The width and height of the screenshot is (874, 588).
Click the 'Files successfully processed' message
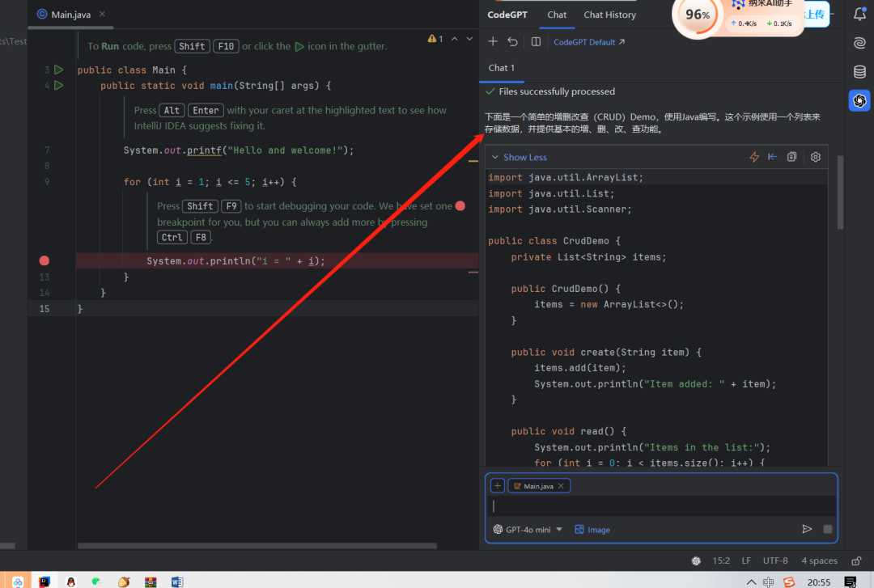pos(556,91)
